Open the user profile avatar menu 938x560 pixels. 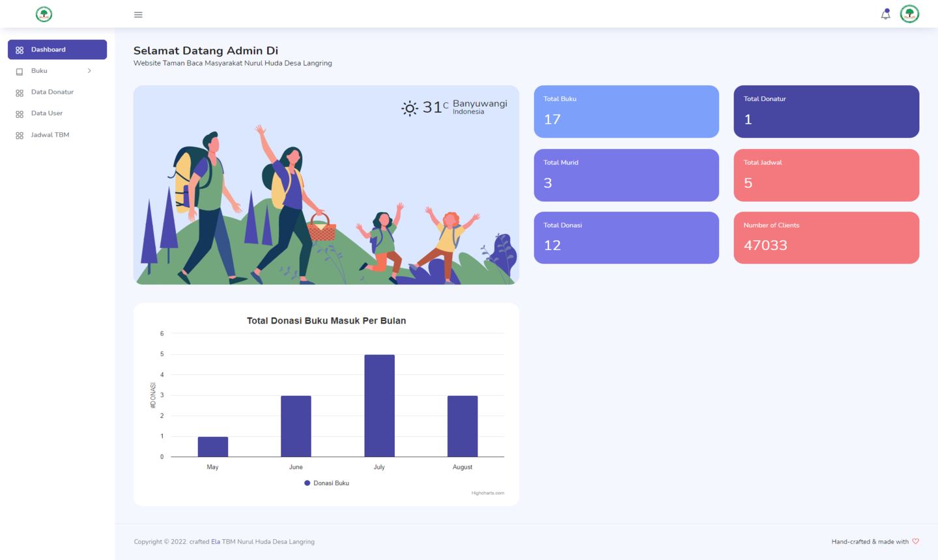(x=909, y=14)
